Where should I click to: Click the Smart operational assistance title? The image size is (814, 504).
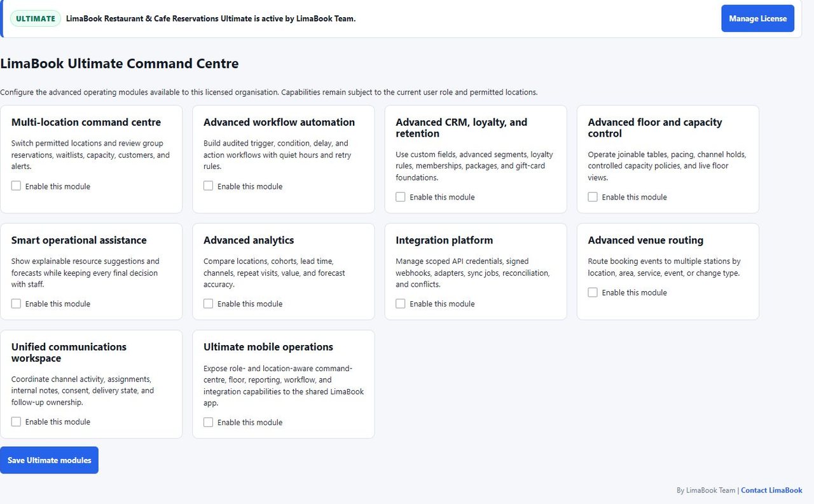coord(79,240)
